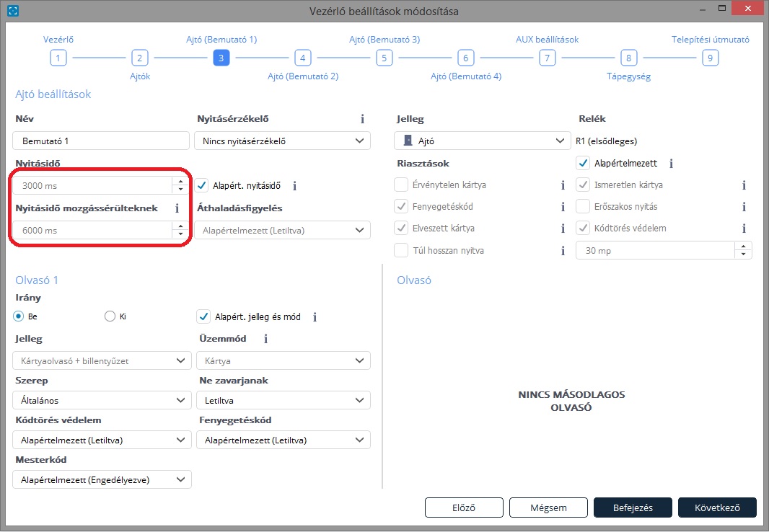
Task: Toggle the Alapért. nyitásidő checkbox
Action: 202,185
